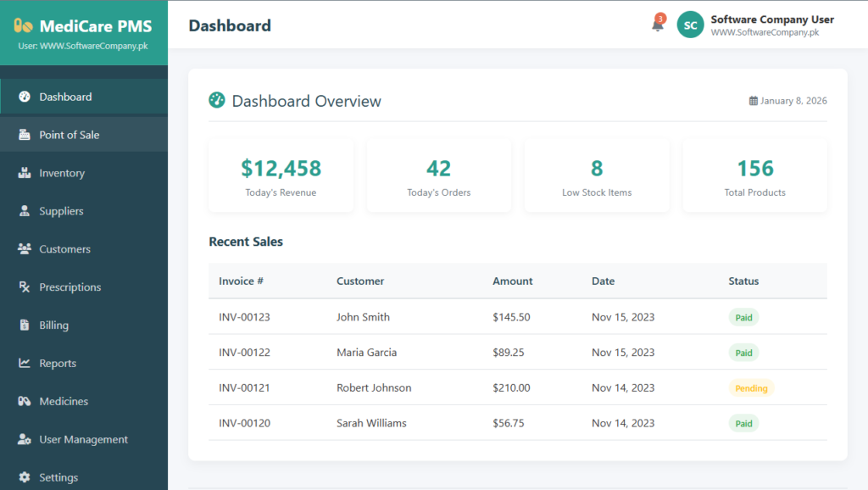Click the SC user avatar
868x490 pixels.
(x=690, y=25)
